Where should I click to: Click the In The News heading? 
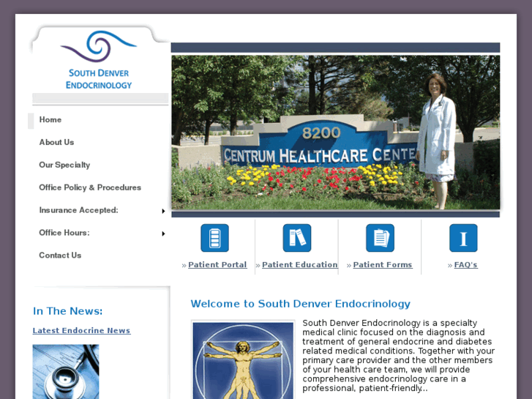67,311
